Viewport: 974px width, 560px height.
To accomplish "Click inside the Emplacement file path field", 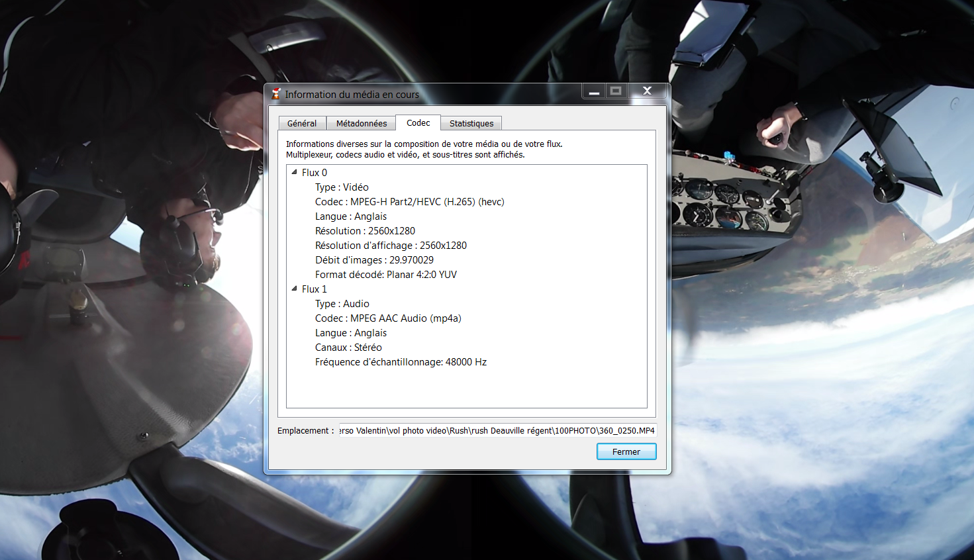I will coord(497,431).
